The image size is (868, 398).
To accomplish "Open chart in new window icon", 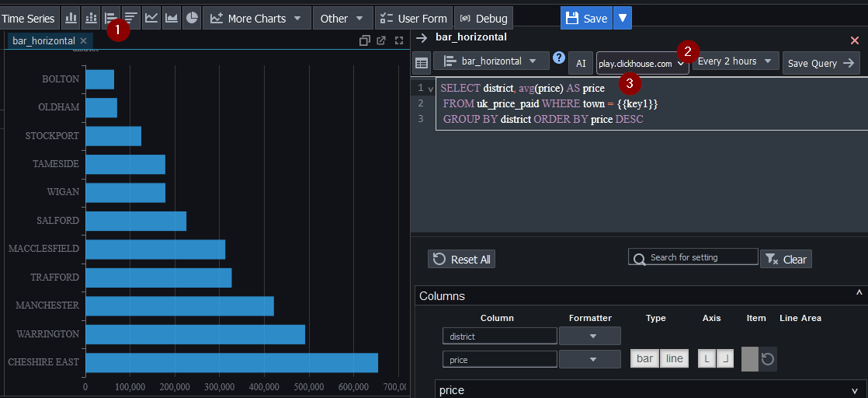I will click(381, 40).
